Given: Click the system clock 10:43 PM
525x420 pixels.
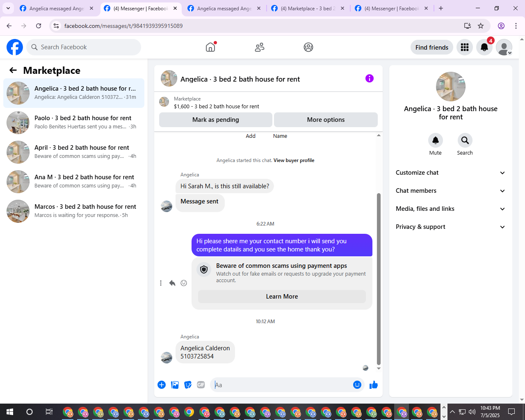Looking at the screenshot, I should point(490,412).
